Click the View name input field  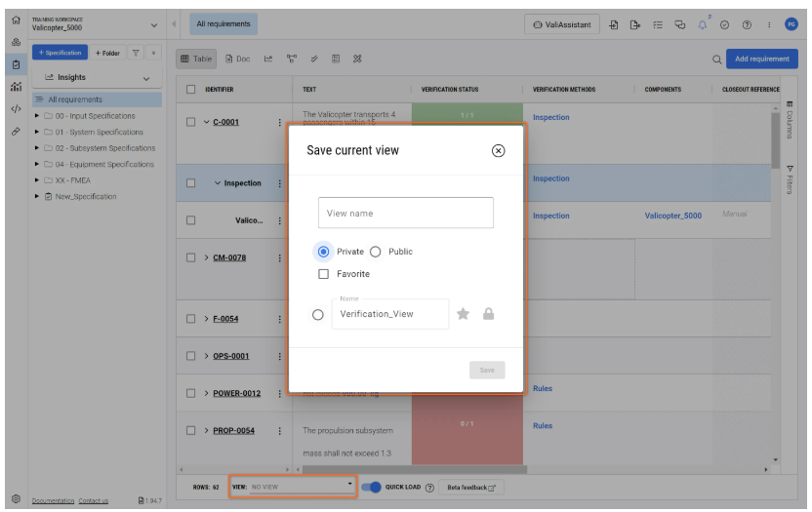405,213
